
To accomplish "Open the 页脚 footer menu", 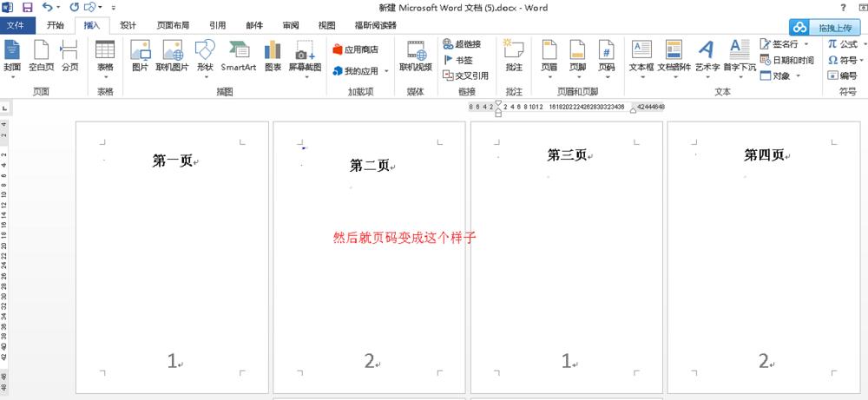I will point(577,59).
